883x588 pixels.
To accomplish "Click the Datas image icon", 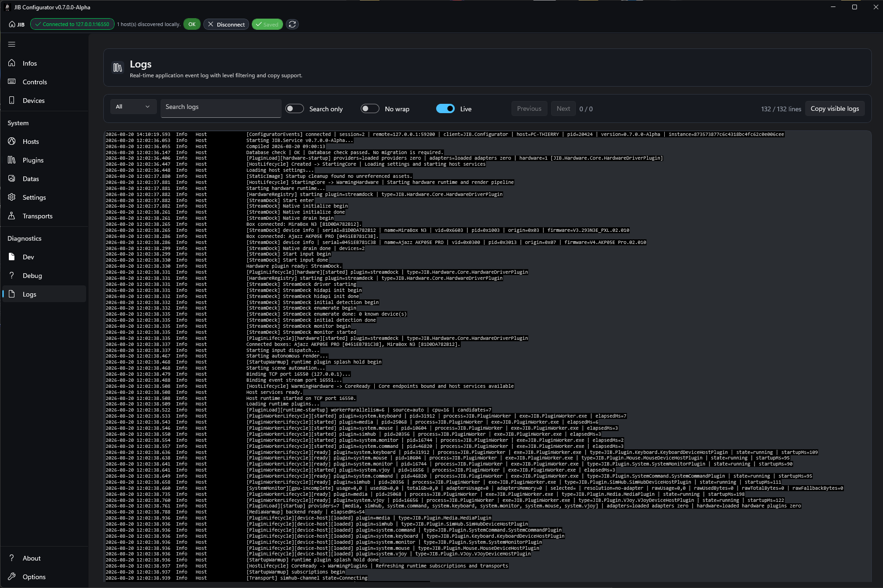I will pos(12,178).
